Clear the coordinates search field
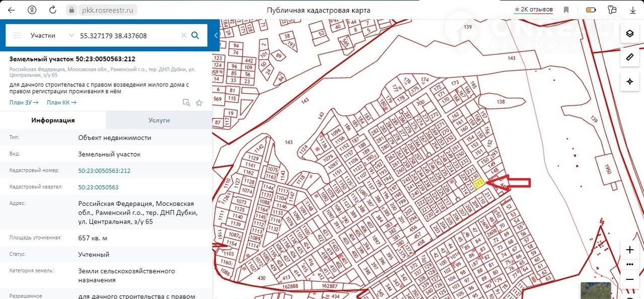 tap(184, 36)
